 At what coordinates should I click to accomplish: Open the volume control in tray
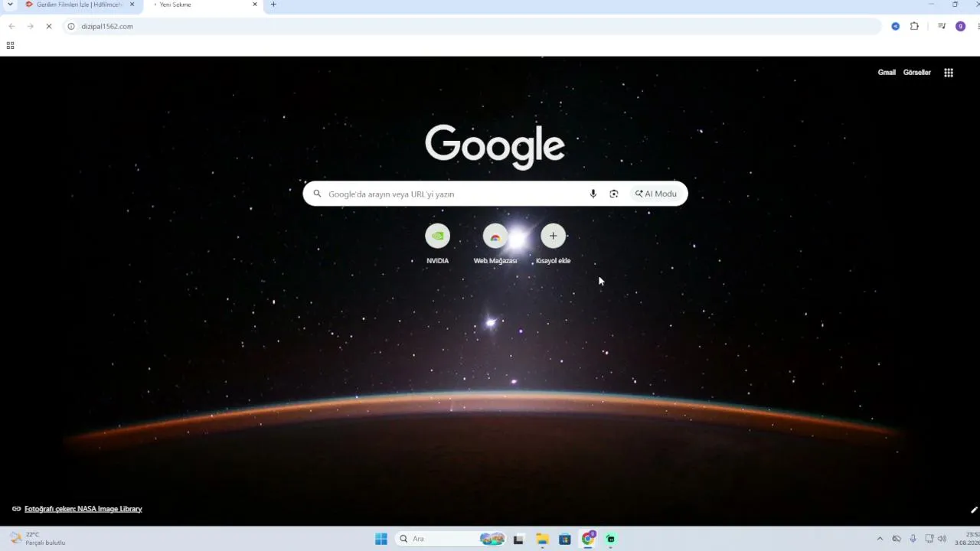coord(942,539)
